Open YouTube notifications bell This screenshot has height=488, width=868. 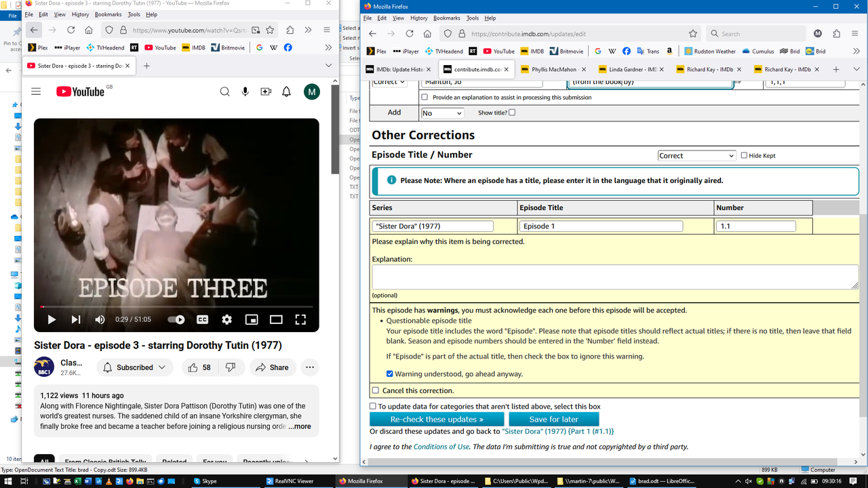(x=287, y=91)
